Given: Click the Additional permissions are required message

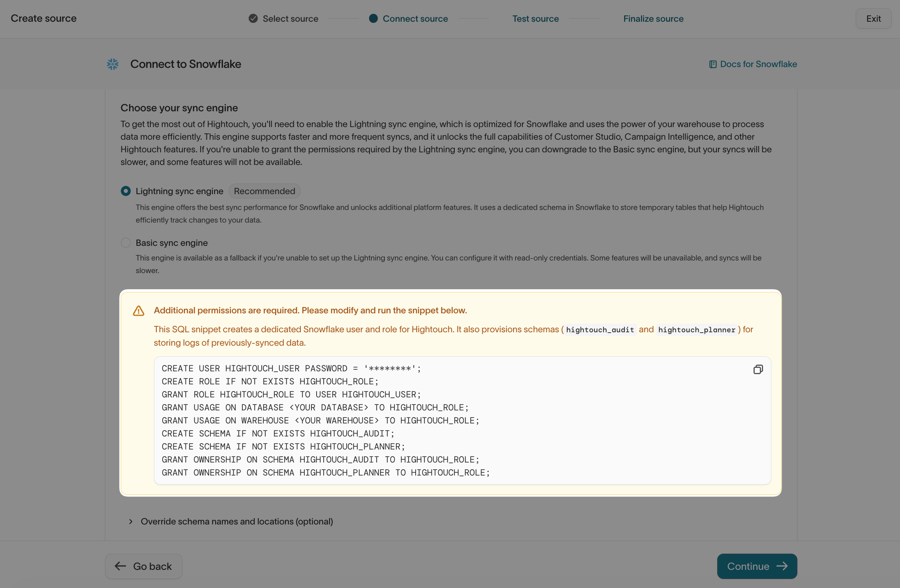Looking at the screenshot, I should click(310, 311).
